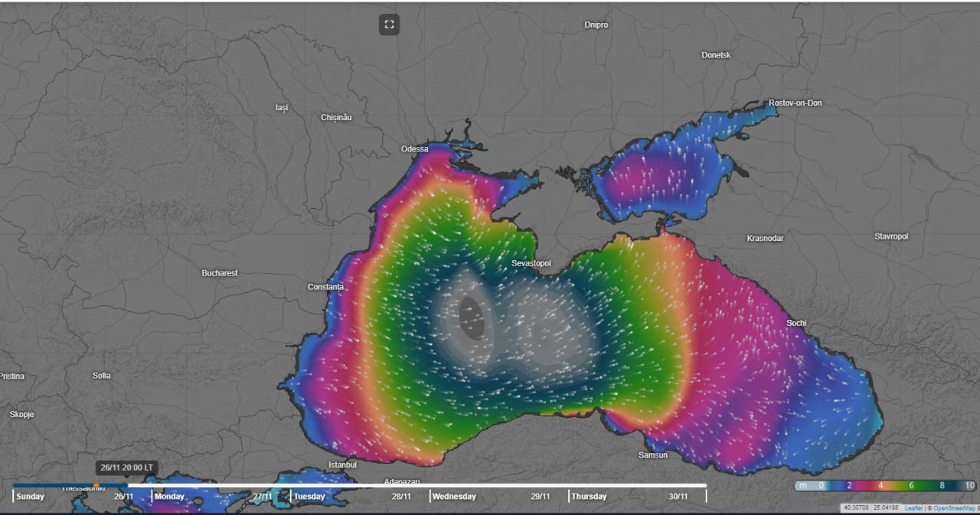This screenshot has height=515, width=980.
Task: Jump to Monday on the timeline
Action: click(169, 497)
